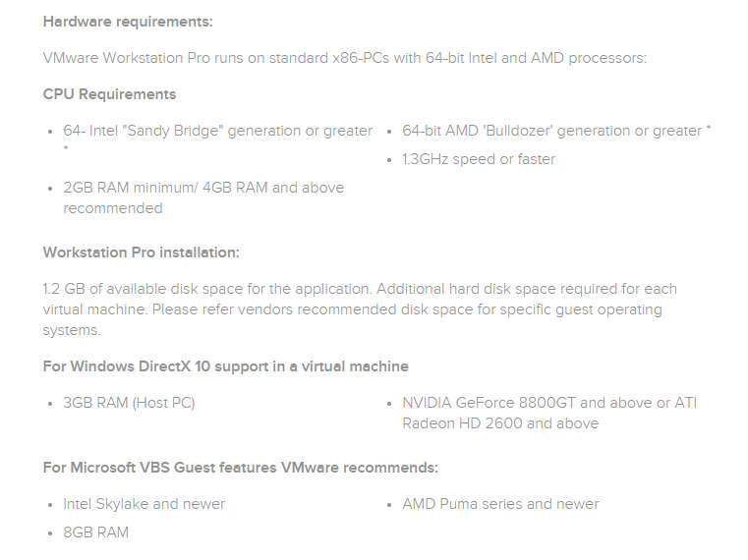Click the '3GB RAM (Host PC)' item
748x560 pixels.
tap(130, 403)
